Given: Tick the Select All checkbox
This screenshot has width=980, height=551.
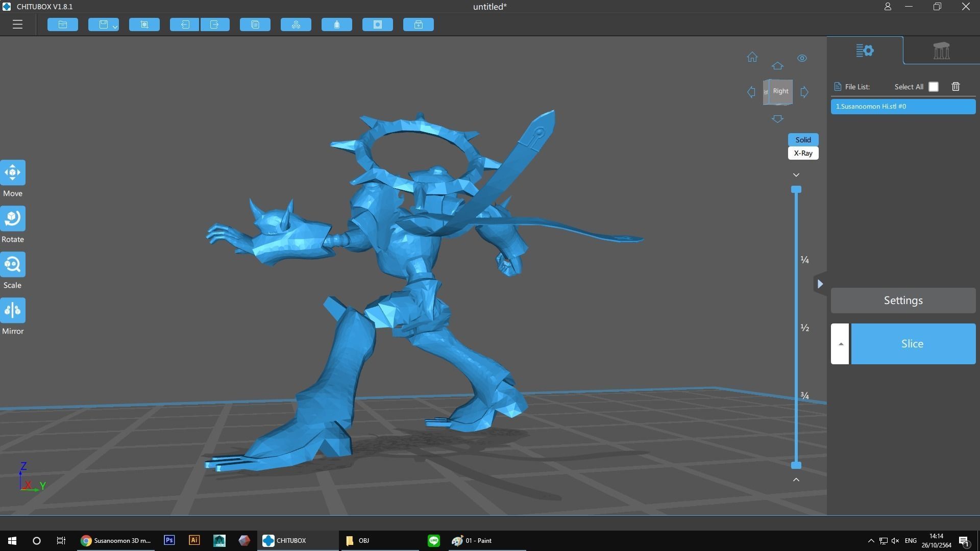Looking at the screenshot, I should click(x=934, y=87).
